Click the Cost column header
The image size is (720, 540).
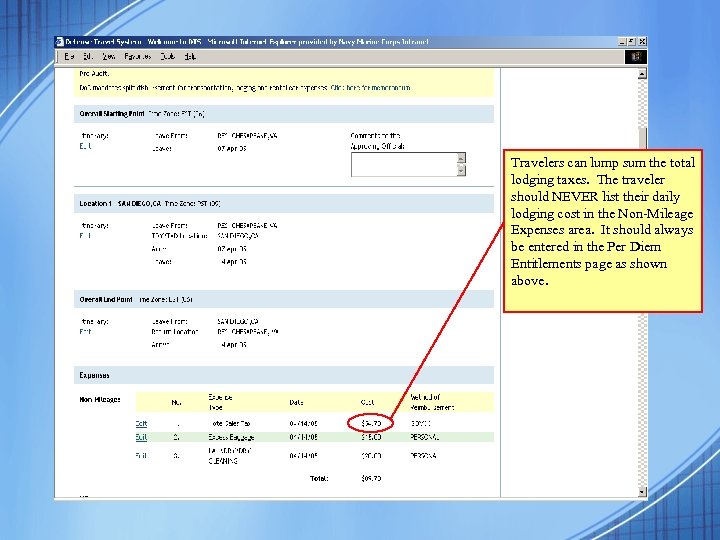[367, 402]
